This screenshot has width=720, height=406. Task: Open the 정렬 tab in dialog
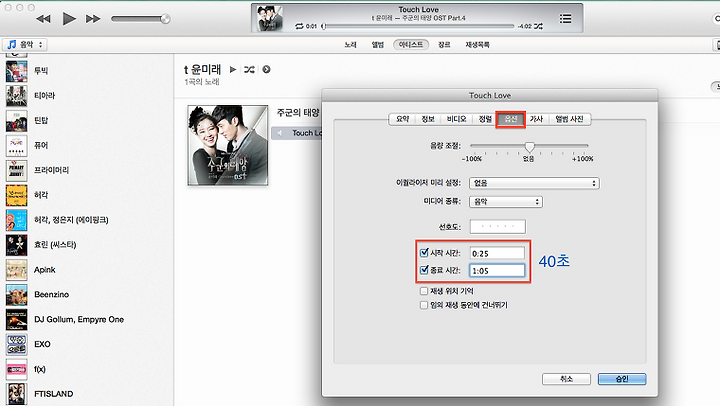(485, 119)
